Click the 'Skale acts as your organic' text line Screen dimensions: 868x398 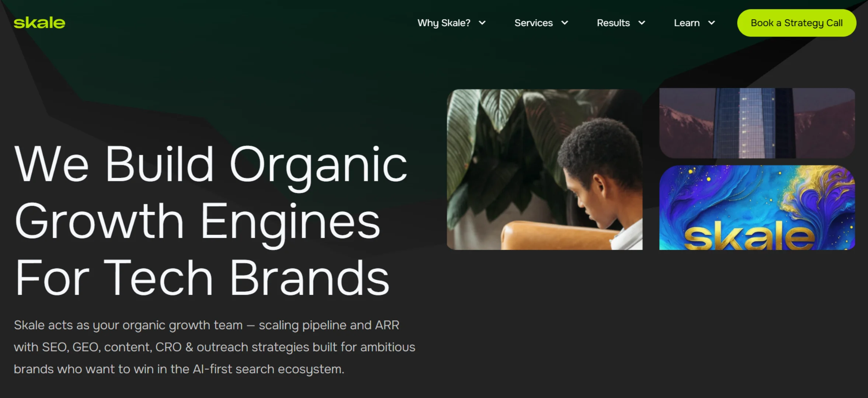click(206, 325)
